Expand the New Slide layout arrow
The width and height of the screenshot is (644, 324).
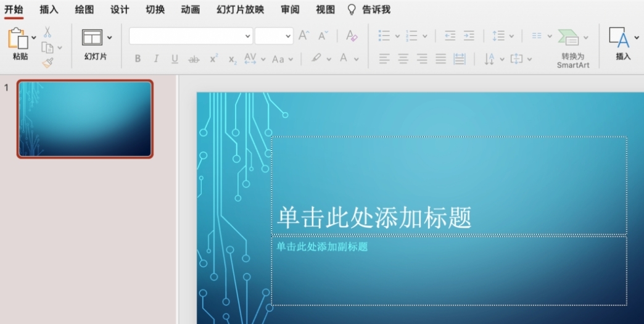point(109,38)
